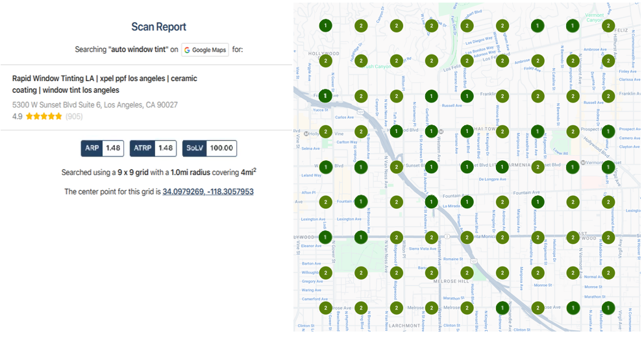Click the 5300 W Sunset Blvd address
This screenshot has height=338, width=644.
coord(95,104)
